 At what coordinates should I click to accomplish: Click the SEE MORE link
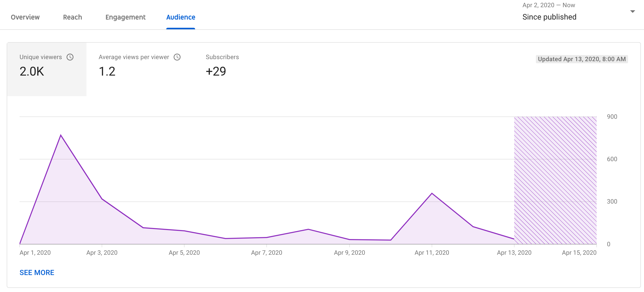click(37, 272)
